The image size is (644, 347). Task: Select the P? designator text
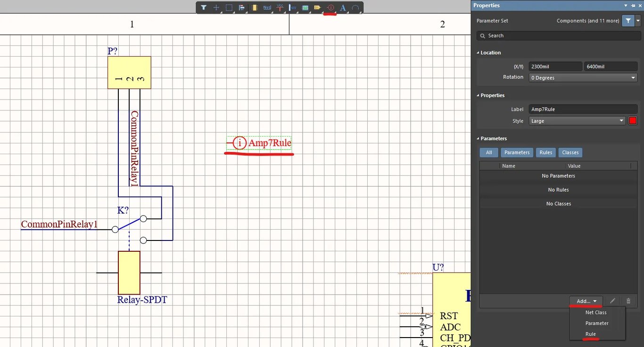pyautogui.click(x=113, y=51)
